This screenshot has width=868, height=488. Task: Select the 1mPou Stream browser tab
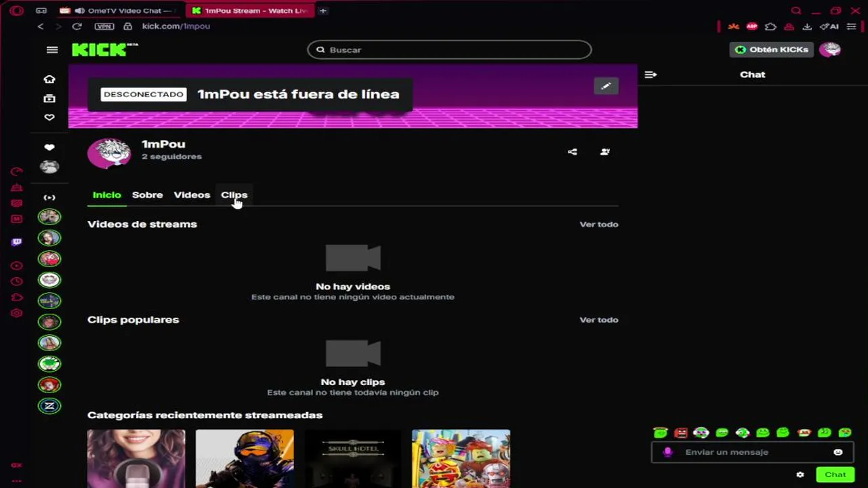(251, 11)
